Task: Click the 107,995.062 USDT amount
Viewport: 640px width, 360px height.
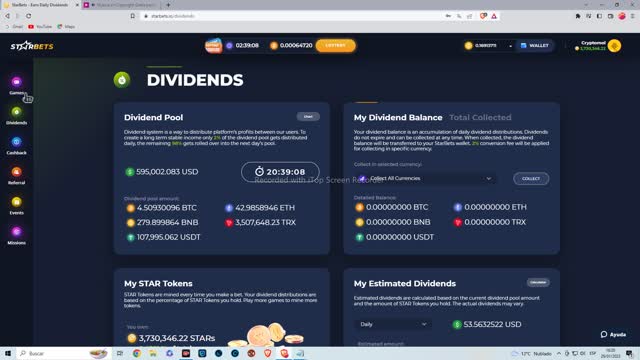Action: tap(168, 238)
